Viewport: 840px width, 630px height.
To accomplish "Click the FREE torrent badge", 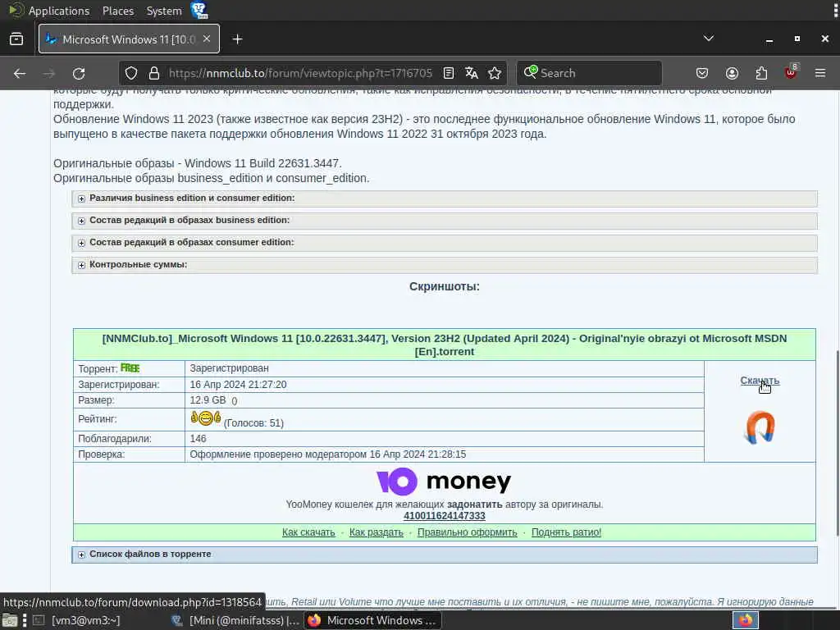I will [130, 368].
